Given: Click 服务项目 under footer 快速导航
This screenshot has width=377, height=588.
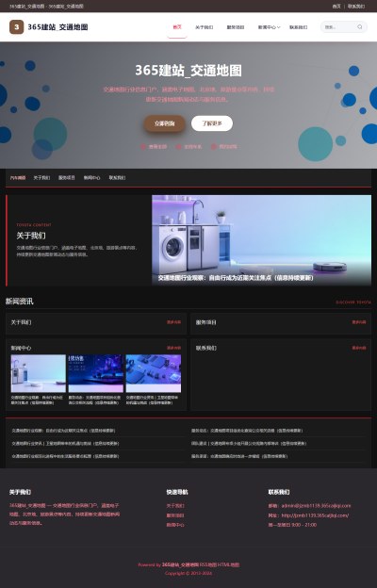Looking at the screenshot, I should tap(175, 515).
